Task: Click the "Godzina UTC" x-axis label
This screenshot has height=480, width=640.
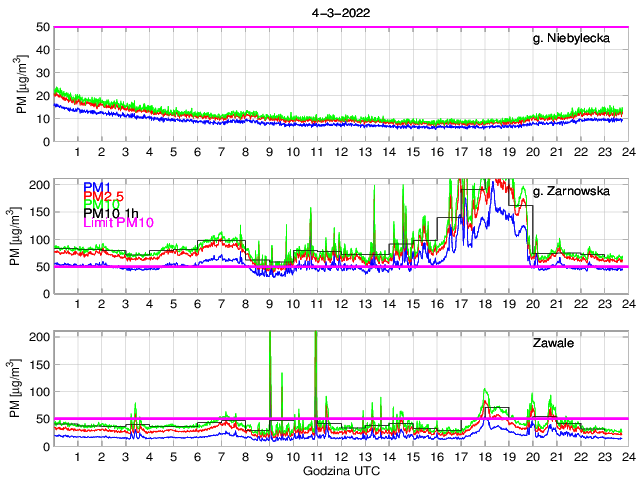Action: coord(341,471)
